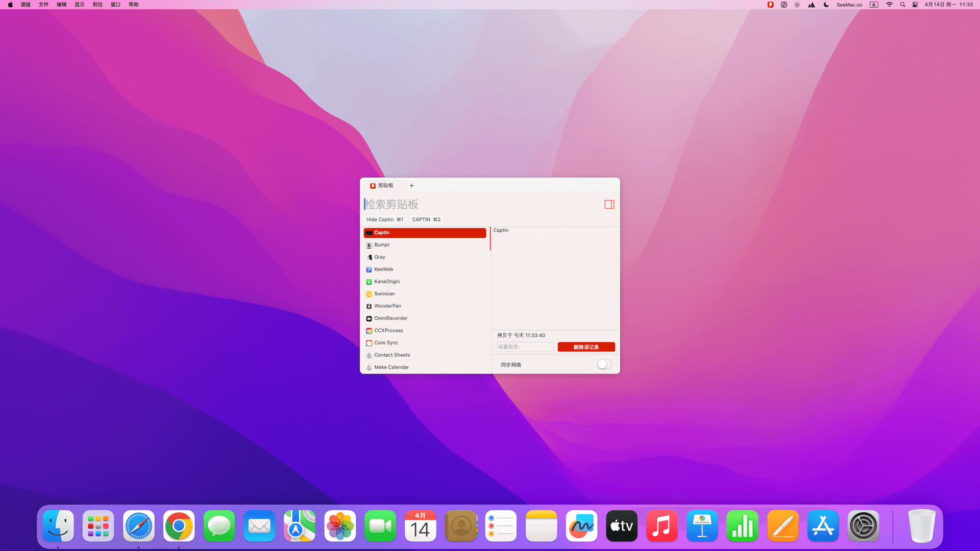This screenshot has height=551, width=980.
Task: Add a new tab with plus icon
Action: pos(411,186)
